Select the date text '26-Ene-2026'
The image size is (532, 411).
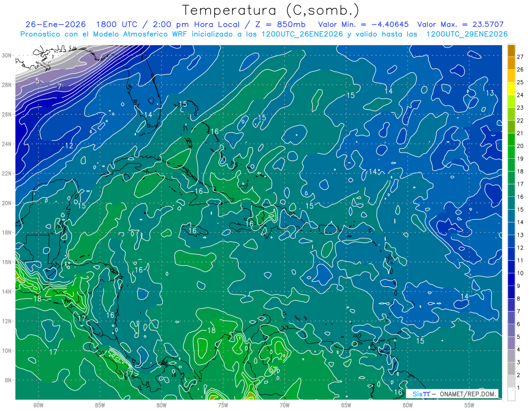click(56, 24)
